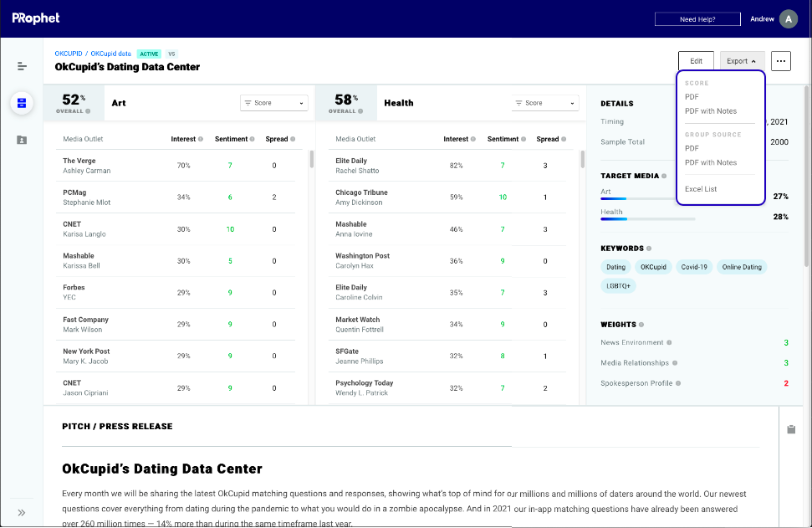The height and width of the screenshot is (528, 812).
Task: Click the Need Help? button
Action: [x=697, y=19]
